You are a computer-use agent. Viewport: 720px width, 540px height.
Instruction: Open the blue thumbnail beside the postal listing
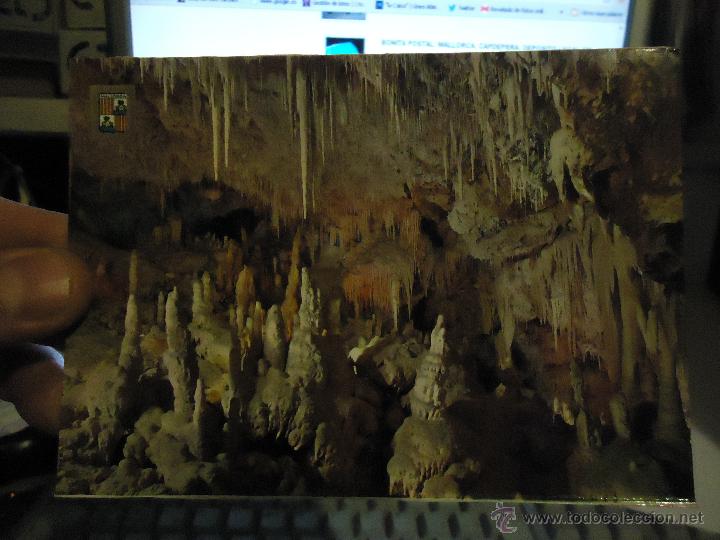tap(345, 46)
